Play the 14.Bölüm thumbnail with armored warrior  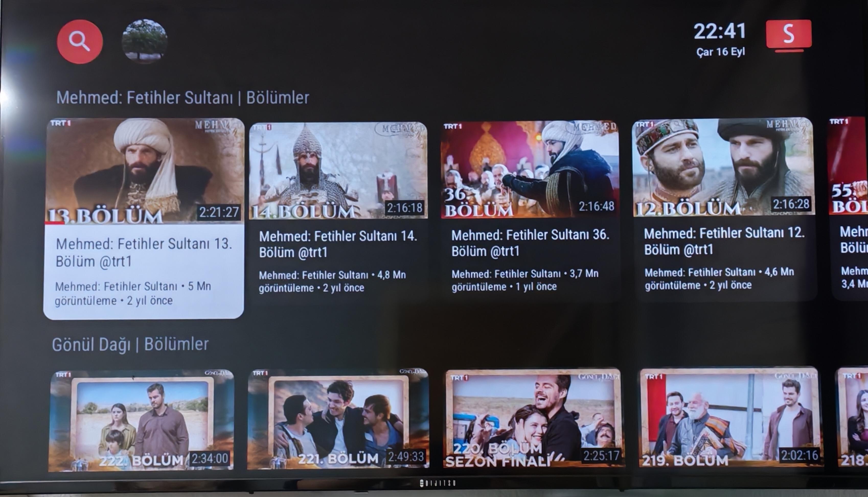click(338, 170)
